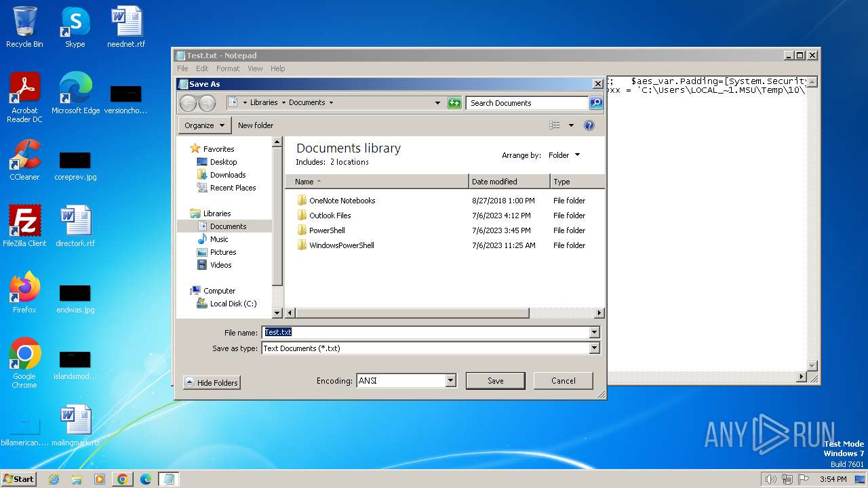Launch Firefox desktop shortcut
This screenshot has width=868, height=488.
coord(24,292)
